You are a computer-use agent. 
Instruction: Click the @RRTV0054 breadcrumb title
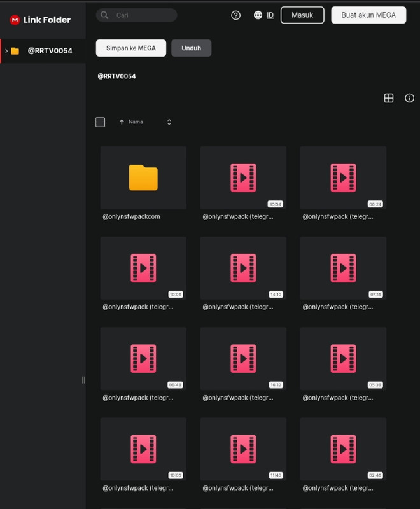pyautogui.click(x=116, y=76)
